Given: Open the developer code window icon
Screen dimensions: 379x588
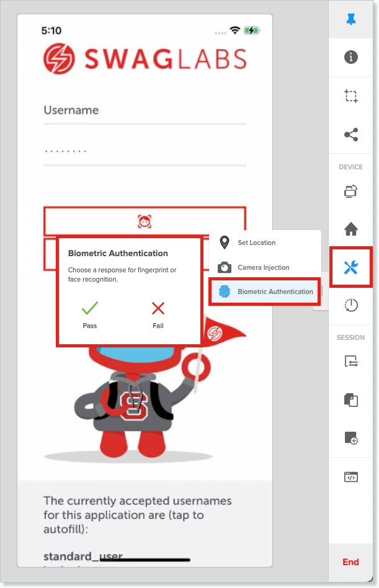Looking at the screenshot, I should click(x=351, y=477).
